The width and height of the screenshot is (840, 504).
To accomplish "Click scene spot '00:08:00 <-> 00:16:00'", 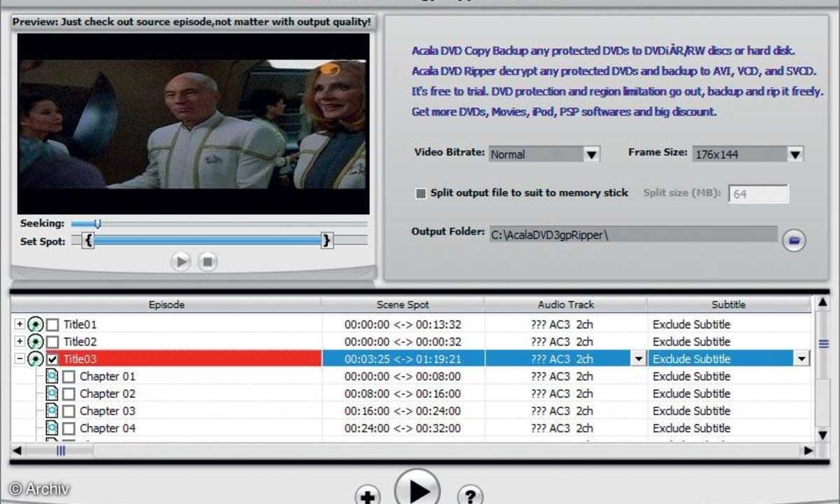I will (403, 394).
